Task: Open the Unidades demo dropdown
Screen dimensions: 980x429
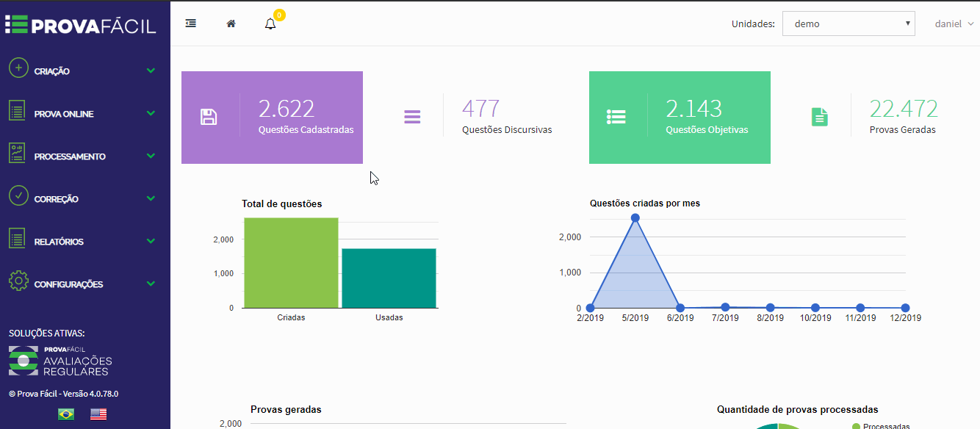Action: point(849,24)
